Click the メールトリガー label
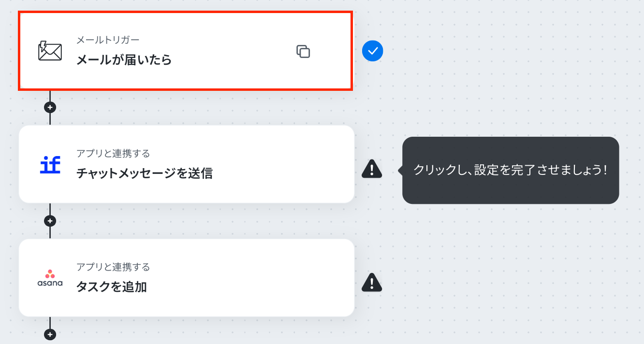 (x=108, y=40)
